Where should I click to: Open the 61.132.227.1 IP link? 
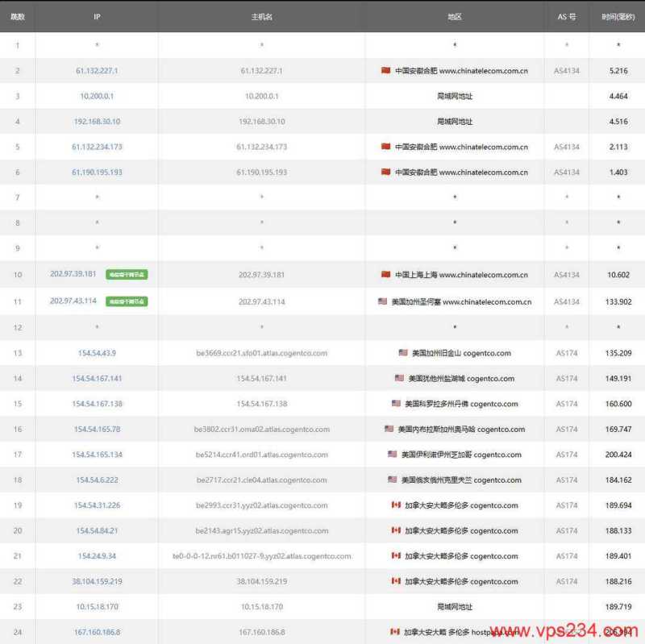[97, 71]
